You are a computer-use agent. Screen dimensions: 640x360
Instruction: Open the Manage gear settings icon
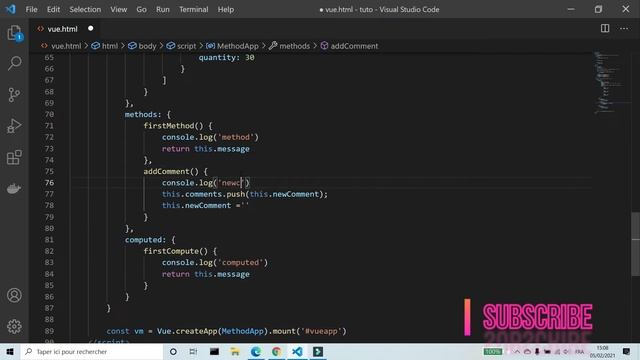point(14,327)
